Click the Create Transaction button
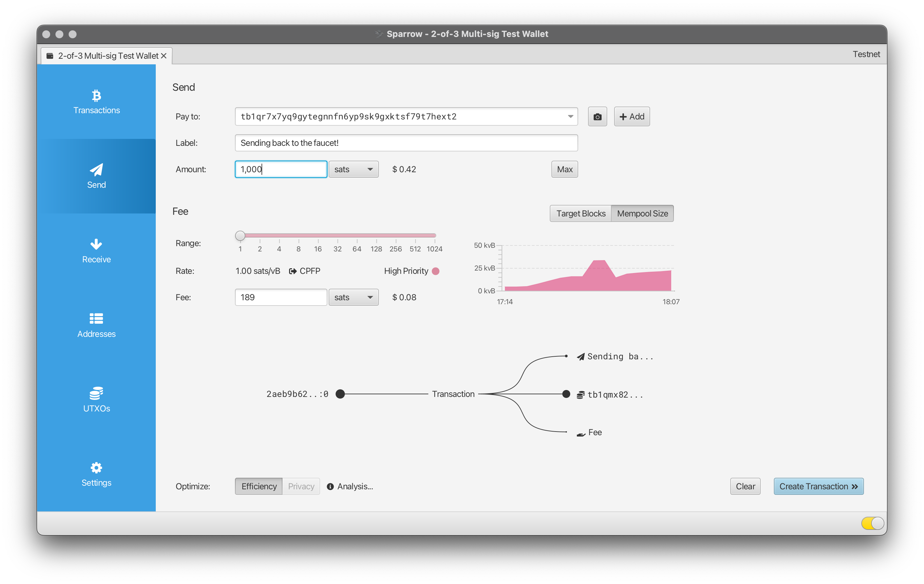The width and height of the screenshot is (924, 584). (x=818, y=487)
